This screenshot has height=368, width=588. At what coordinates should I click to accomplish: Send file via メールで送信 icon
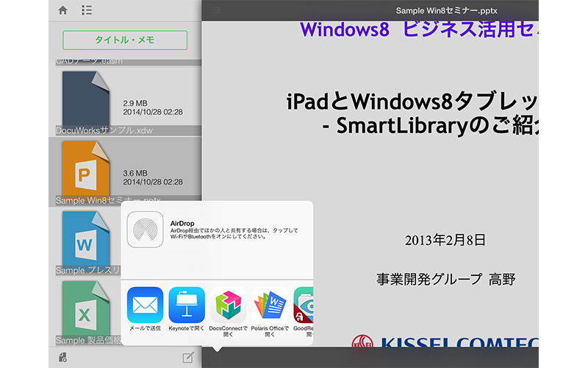pos(145,305)
